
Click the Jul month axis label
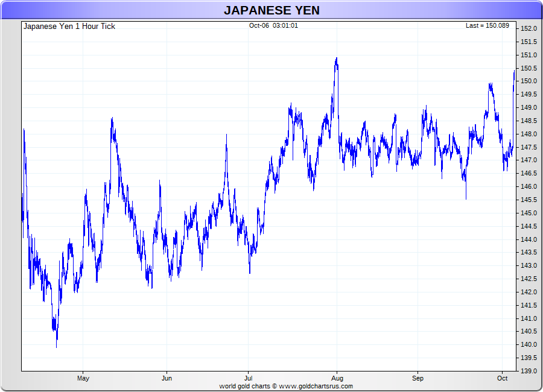248,379
